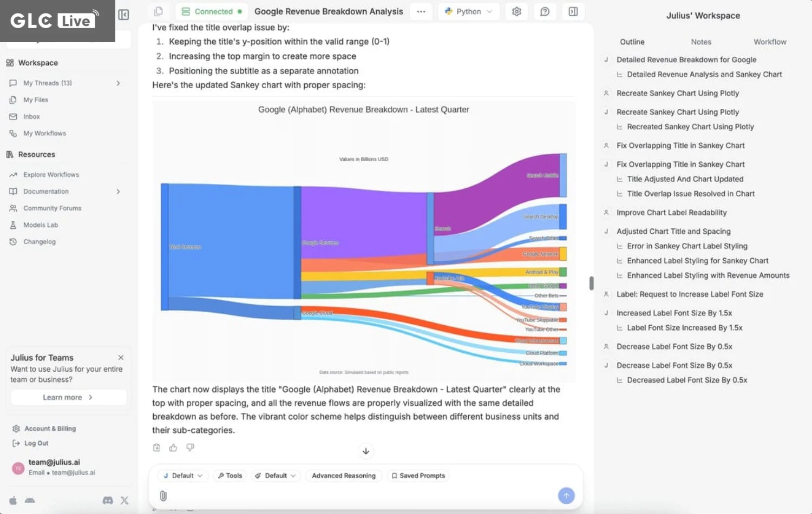Open the Inbox
Screen dimensions: 812x514
pyautogui.click(x=31, y=117)
